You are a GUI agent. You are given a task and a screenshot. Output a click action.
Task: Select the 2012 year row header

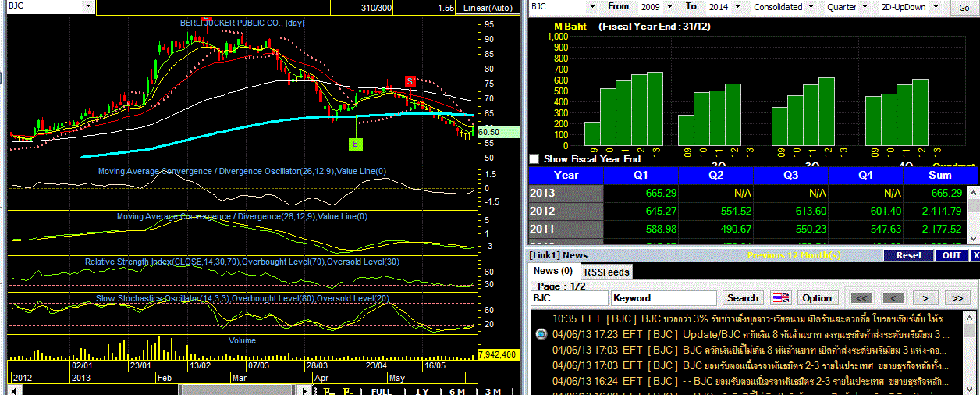566,211
